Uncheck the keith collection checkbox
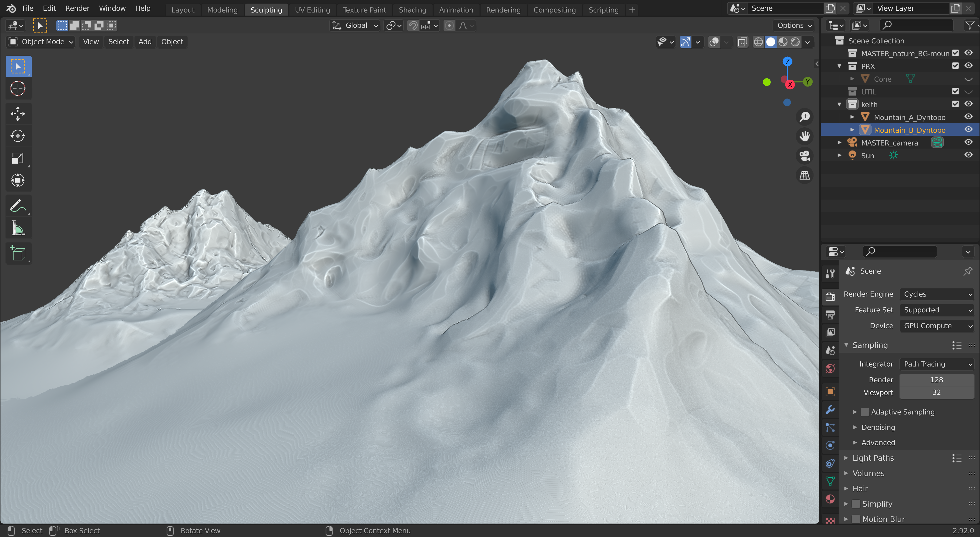 [x=955, y=104]
